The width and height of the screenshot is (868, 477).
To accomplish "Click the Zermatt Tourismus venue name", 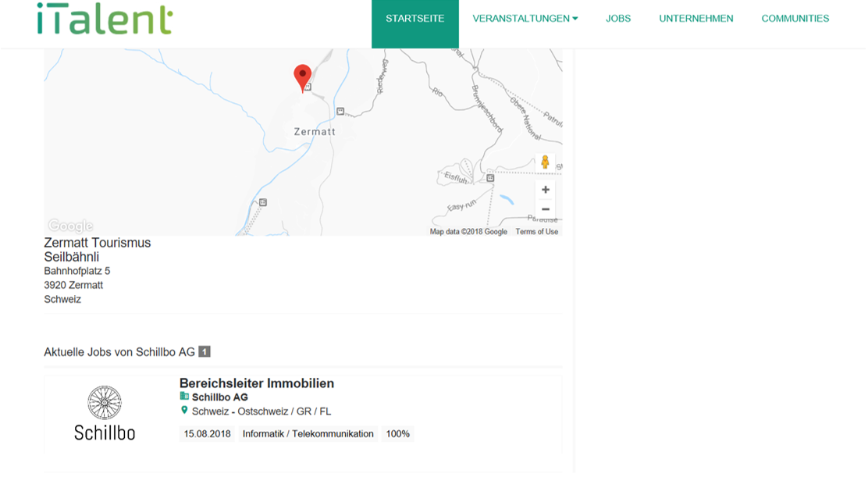I will 98,243.
